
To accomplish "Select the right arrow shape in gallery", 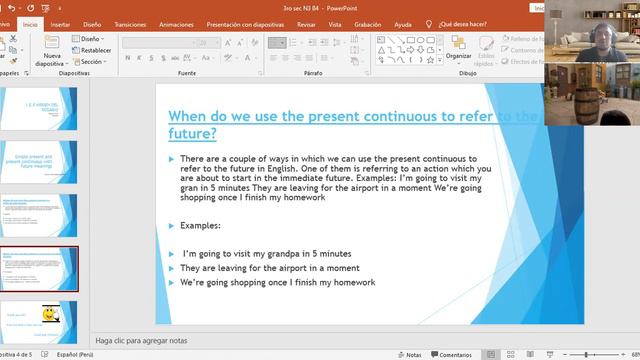I will pyautogui.click(x=411, y=50).
